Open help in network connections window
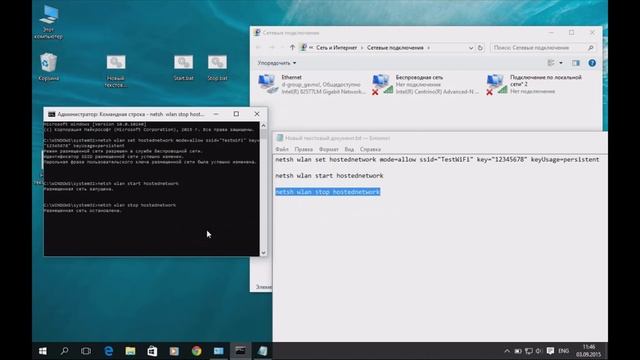Viewport: 640px width, 360px height. pos(592,63)
